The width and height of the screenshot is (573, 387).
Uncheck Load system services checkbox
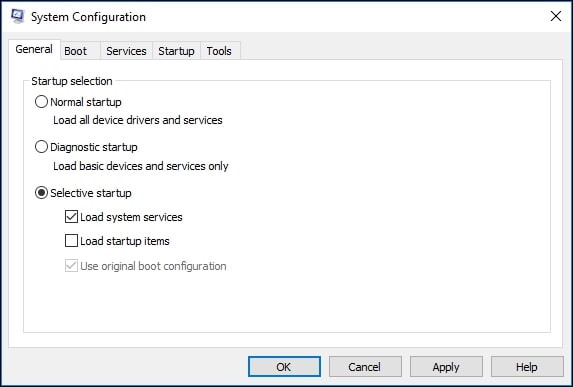[x=71, y=217]
